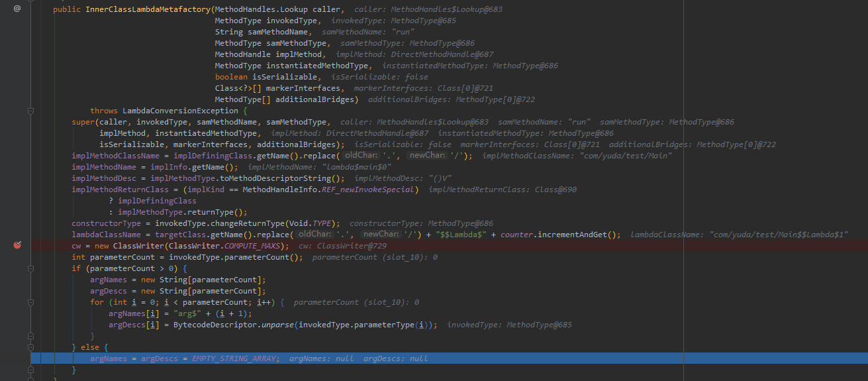Click the cw: ClassWriter@729 inline value

tap(342, 246)
